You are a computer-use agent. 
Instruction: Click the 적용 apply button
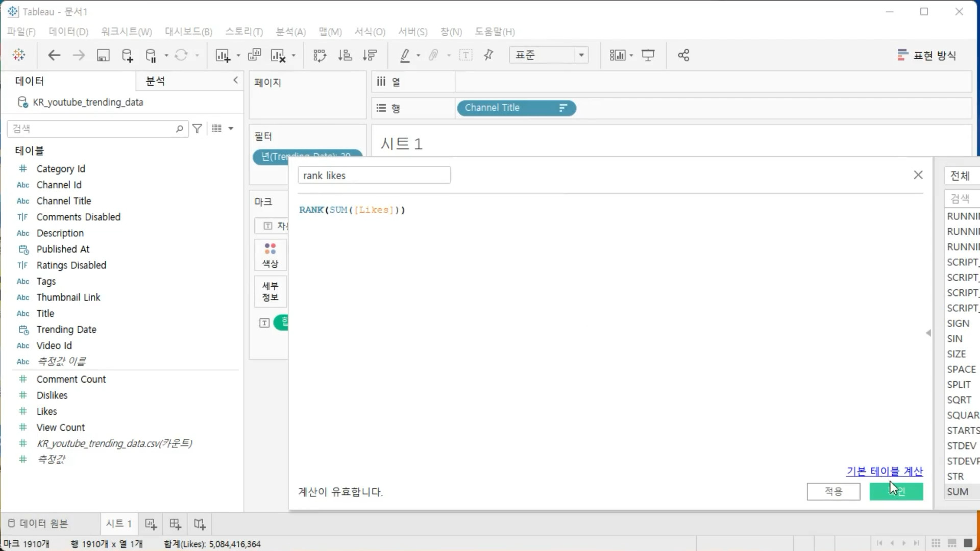pos(833,491)
